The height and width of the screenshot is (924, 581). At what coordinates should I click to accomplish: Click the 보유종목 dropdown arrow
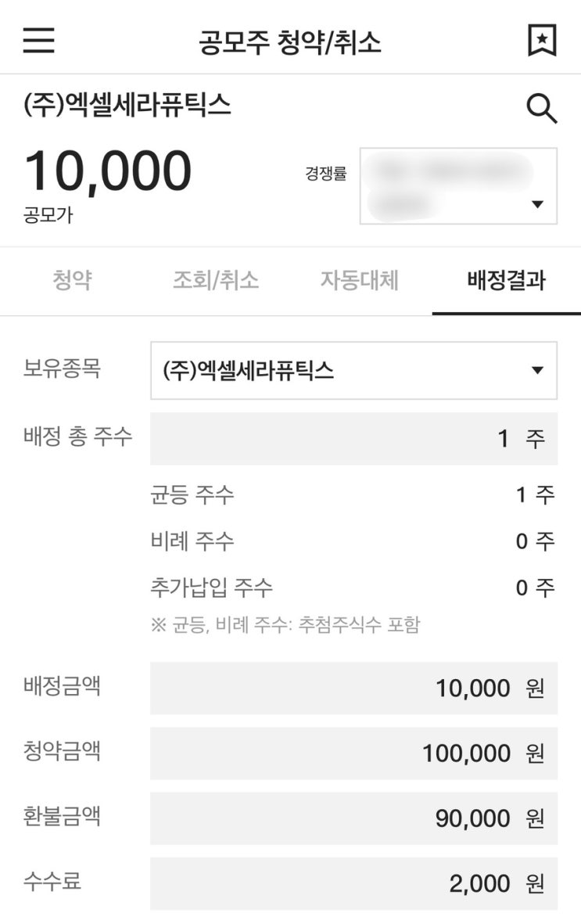point(536,371)
